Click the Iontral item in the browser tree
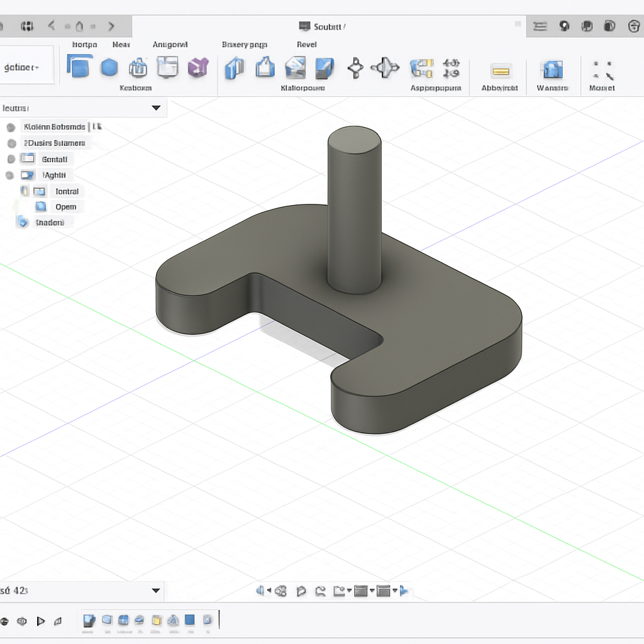Viewport: 644px width, 644px height. (x=67, y=191)
